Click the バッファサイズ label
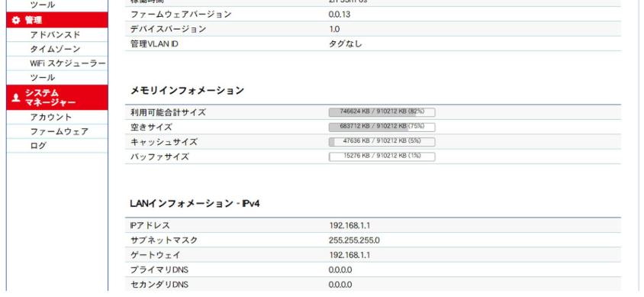The image size is (644, 297). pyautogui.click(x=159, y=157)
